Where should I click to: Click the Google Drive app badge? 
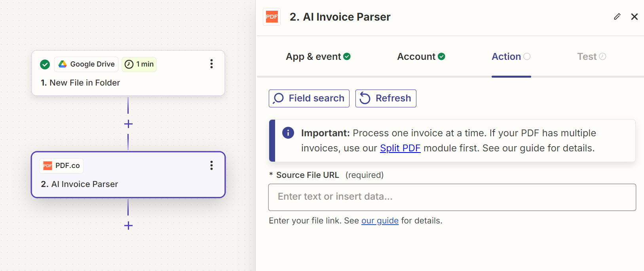pos(86,64)
